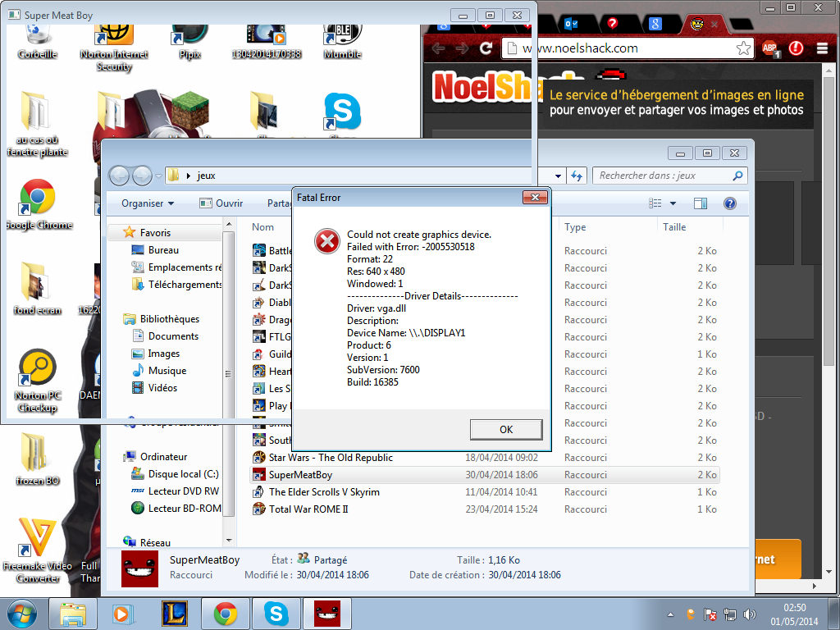
Task: Sort file list by Nom column
Action: [262, 227]
